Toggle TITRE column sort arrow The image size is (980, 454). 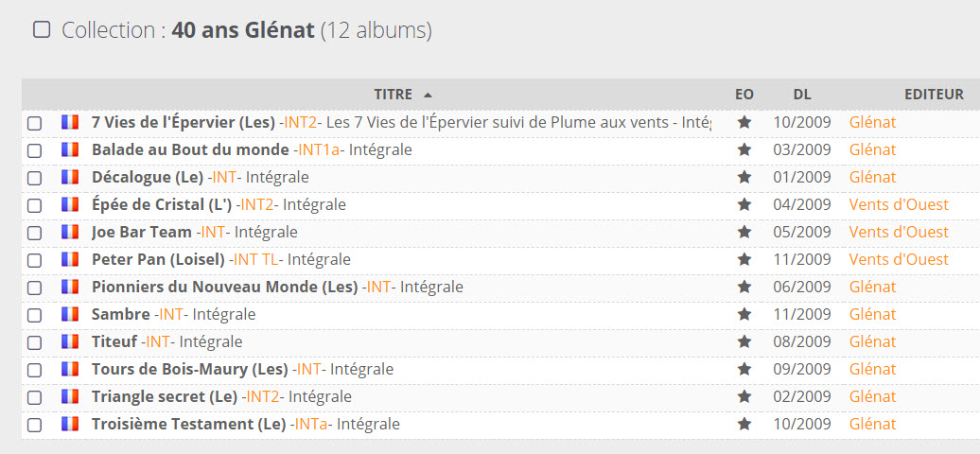[x=428, y=95]
